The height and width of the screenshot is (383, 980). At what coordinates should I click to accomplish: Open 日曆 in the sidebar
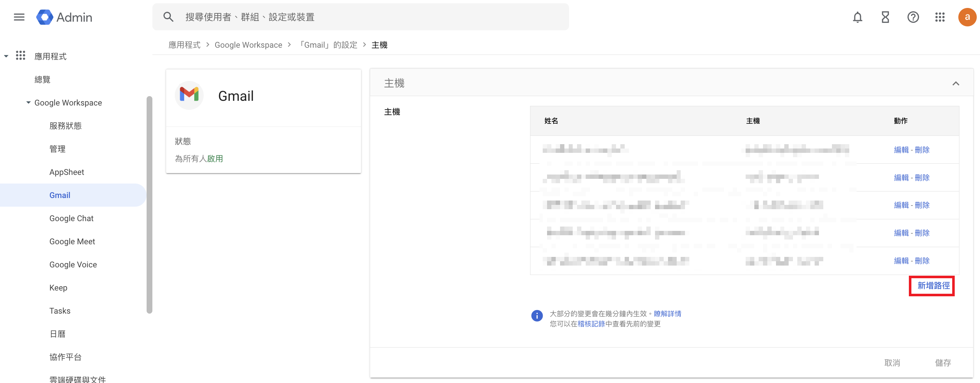(x=57, y=334)
